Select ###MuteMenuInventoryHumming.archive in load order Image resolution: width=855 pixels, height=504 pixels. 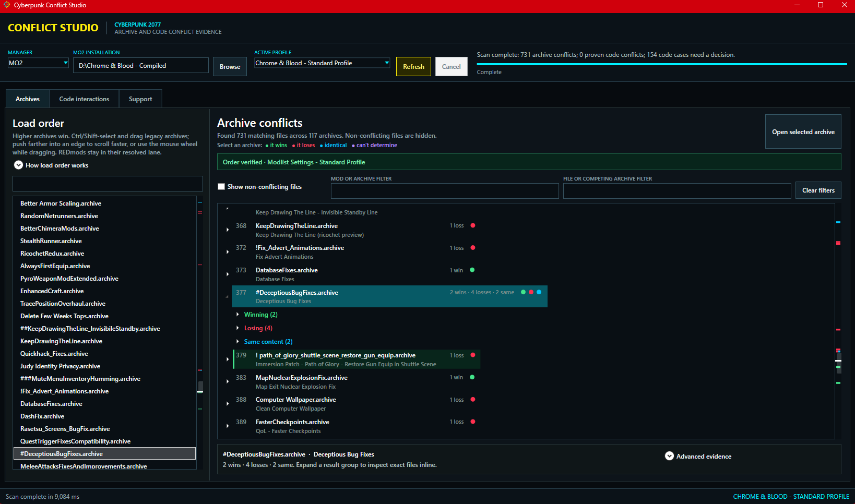pos(104,379)
